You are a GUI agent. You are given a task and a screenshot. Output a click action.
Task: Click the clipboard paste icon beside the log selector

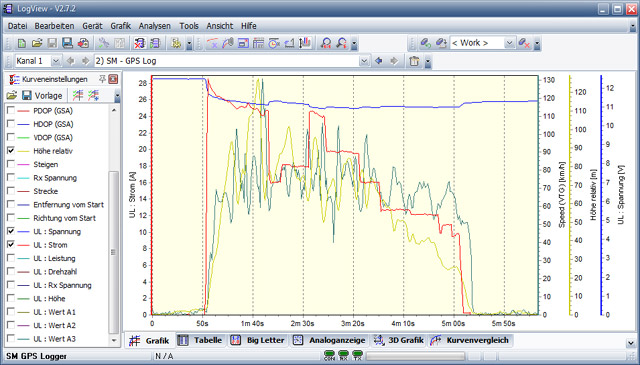(414, 61)
